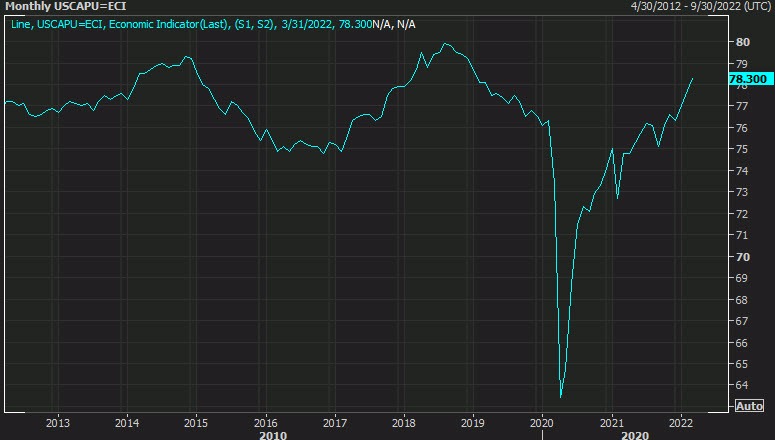Image resolution: width=775 pixels, height=440 pixels.
Task: Click the final March 2022 data point
Action: pyautogui.click(x=692, y=79)
